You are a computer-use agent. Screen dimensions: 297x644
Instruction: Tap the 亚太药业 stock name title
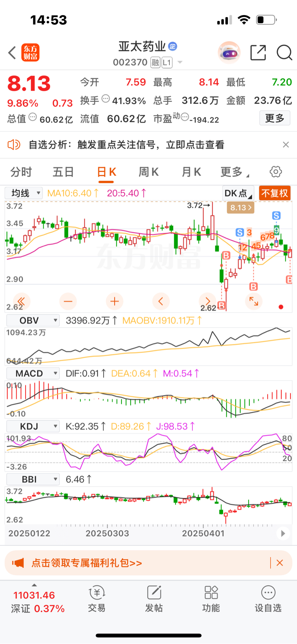(x=142, y=46)
